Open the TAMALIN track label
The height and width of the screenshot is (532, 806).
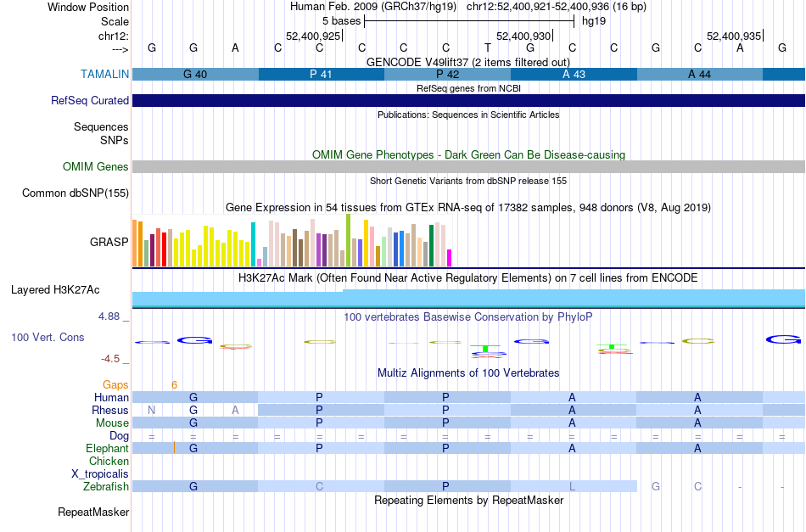click(x=105, y=74)
